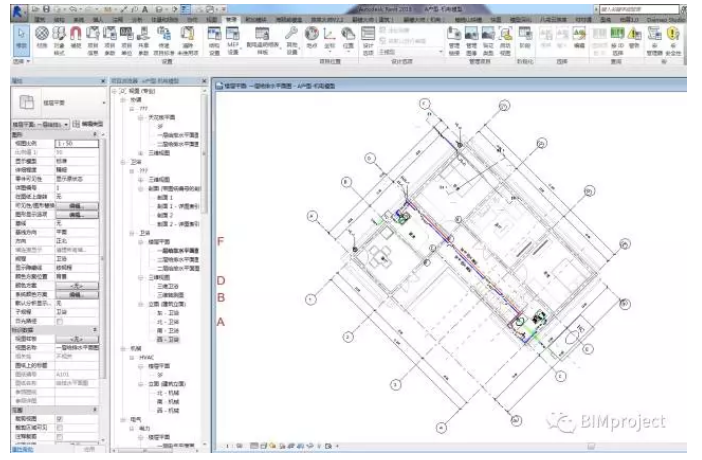Select the Modify arrow tool

pos(21,40)
